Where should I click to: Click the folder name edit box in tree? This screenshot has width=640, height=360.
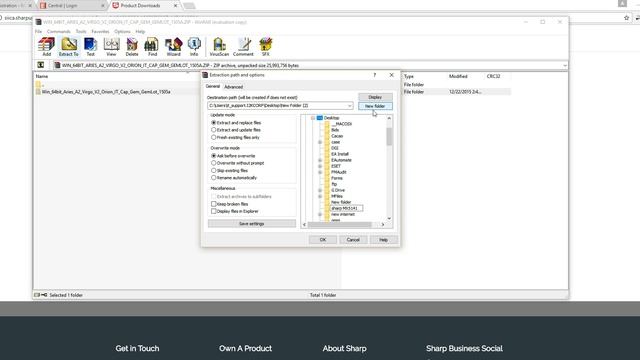(x=346, y=208)
